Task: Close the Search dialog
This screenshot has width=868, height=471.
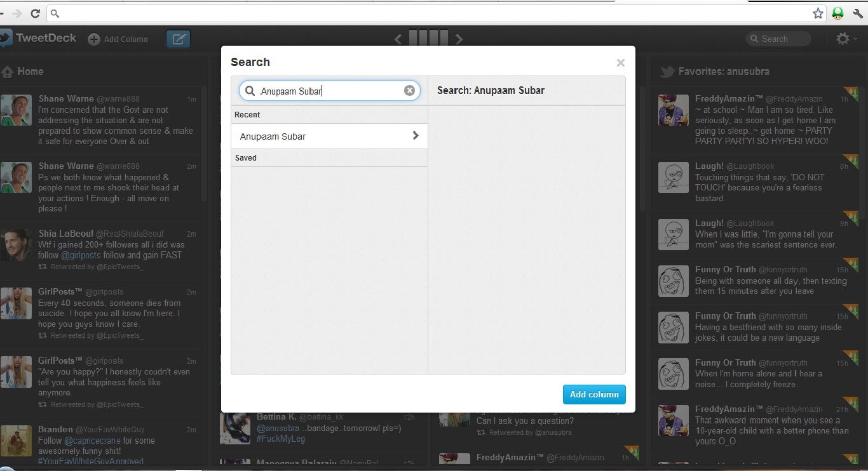Action: point(620,62)
